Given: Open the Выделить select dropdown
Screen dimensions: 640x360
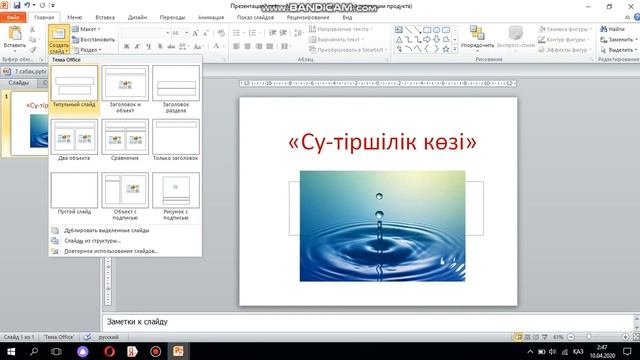Looking at the screenshot, I should click(x=619, y=50).
